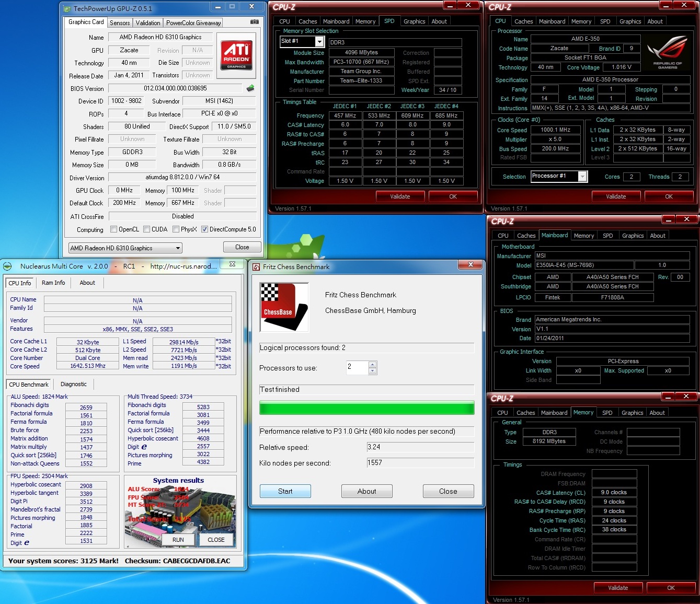
Task: Click the GPU-Z title bar icon
Action: click(67, 8)
